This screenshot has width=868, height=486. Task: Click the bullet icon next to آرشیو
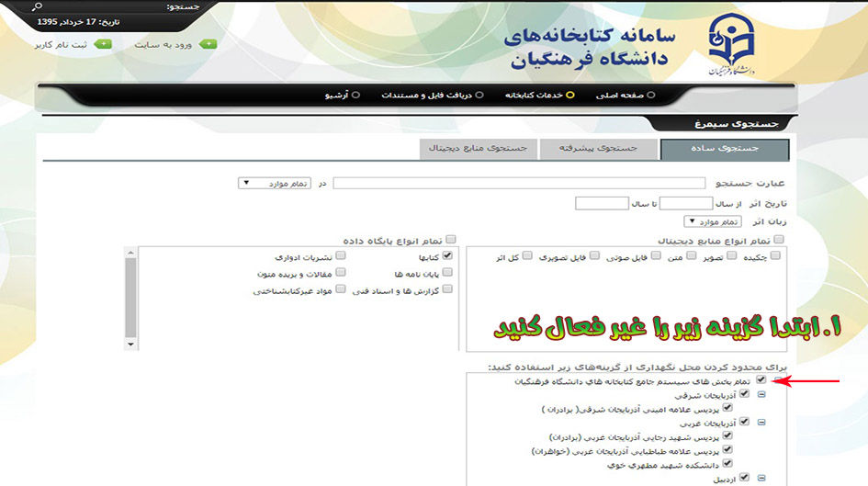356,95
